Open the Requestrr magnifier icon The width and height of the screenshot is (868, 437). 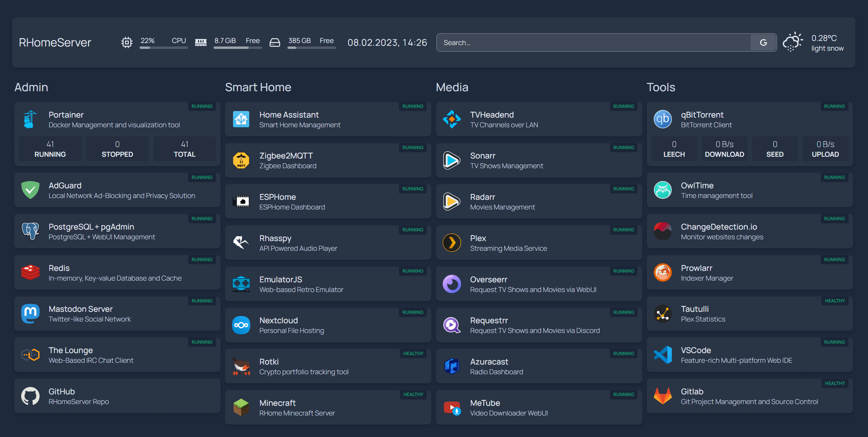click(452, 325)
